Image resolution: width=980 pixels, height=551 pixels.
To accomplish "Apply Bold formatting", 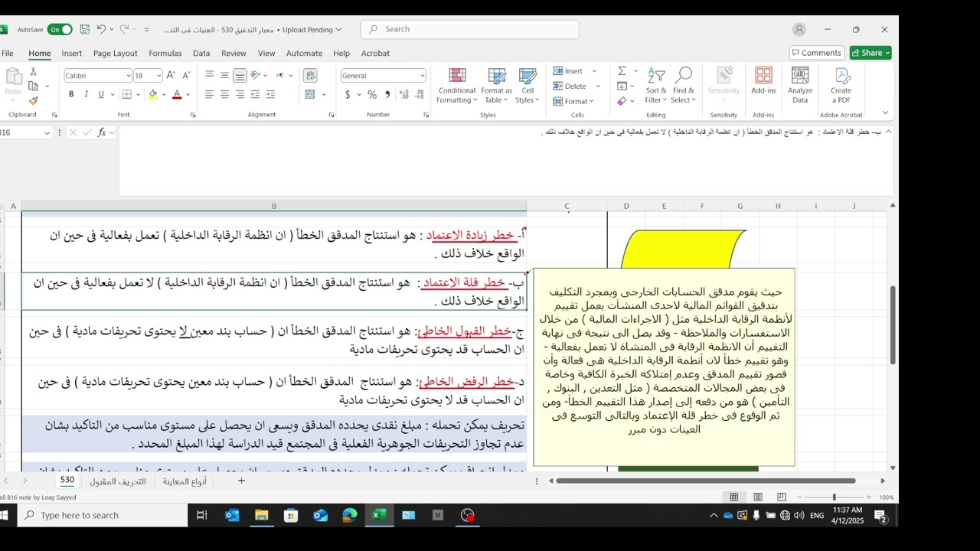I will [71, 94].
